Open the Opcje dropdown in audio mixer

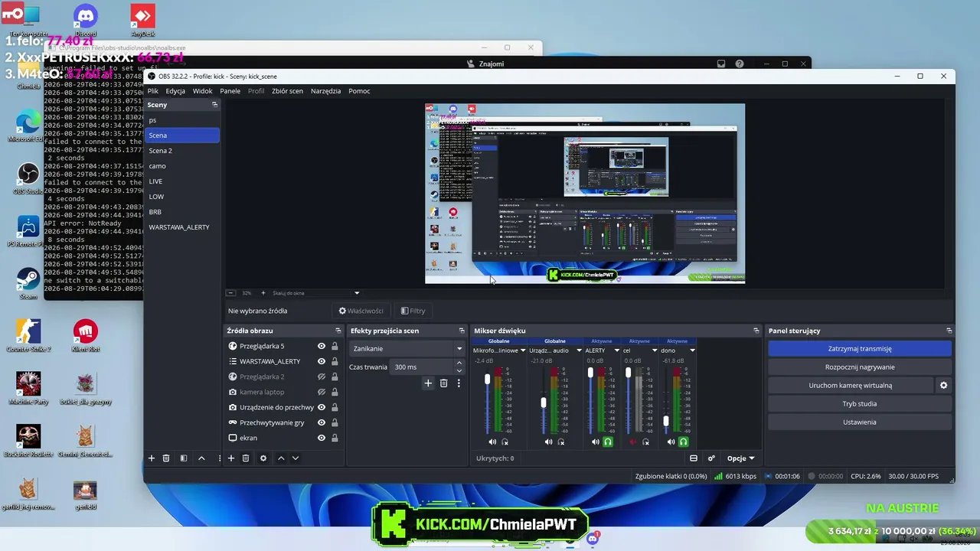pyautogui.click(x=740, y=458)
